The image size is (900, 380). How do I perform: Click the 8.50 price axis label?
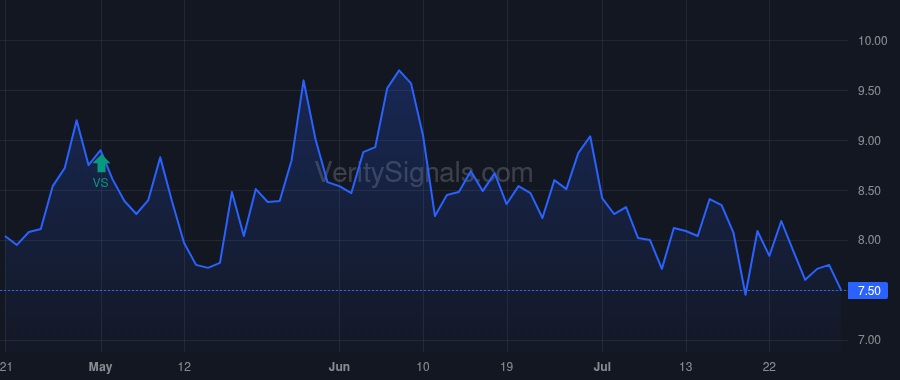click(x=870, y=191)
